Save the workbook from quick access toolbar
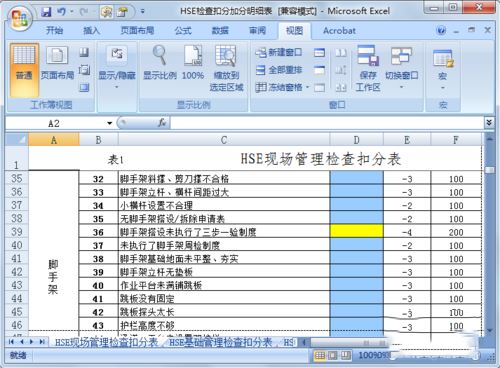Image resolution: width=500 pixels, height=368 pixels. pyautogui.click(x=46, y=12)
